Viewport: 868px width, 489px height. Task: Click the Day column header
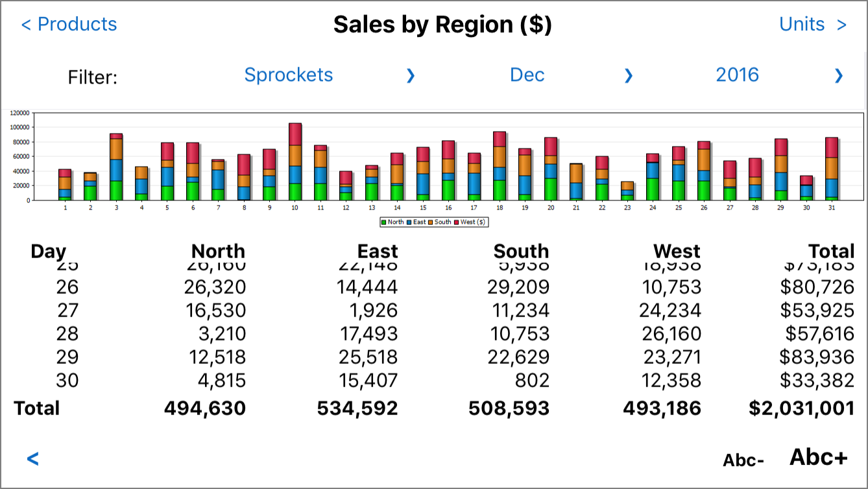click(x=49, y=251)
